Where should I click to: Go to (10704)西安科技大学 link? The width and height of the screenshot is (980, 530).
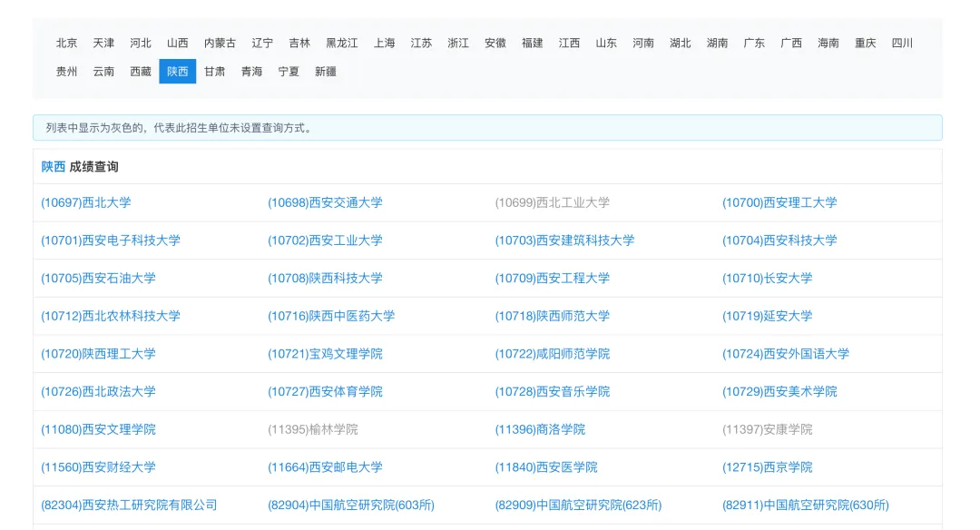pyautogui.click(x=779, y=240)
